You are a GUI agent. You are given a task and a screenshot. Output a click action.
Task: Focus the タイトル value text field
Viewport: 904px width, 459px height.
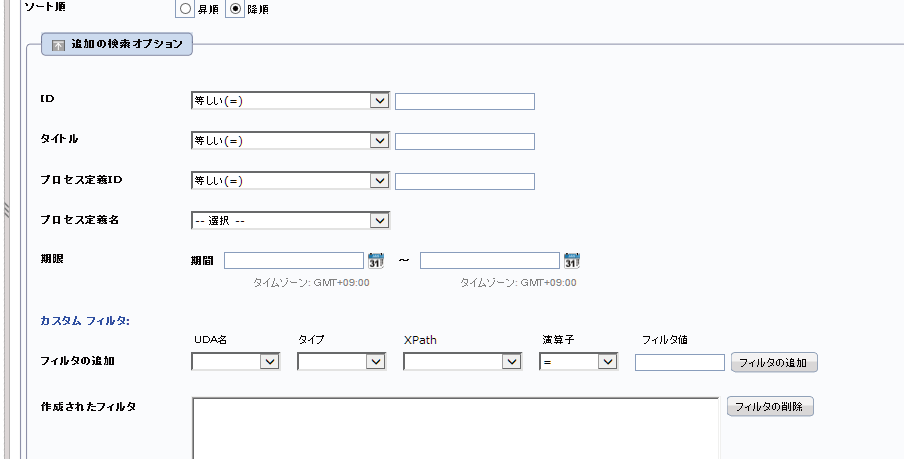click(x=465, y=141)
